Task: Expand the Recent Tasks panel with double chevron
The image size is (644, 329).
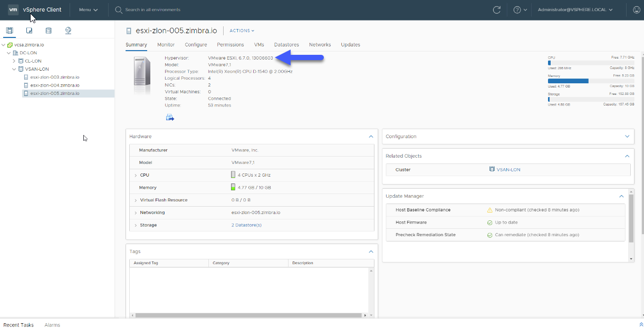Action: tap(641, 325)
